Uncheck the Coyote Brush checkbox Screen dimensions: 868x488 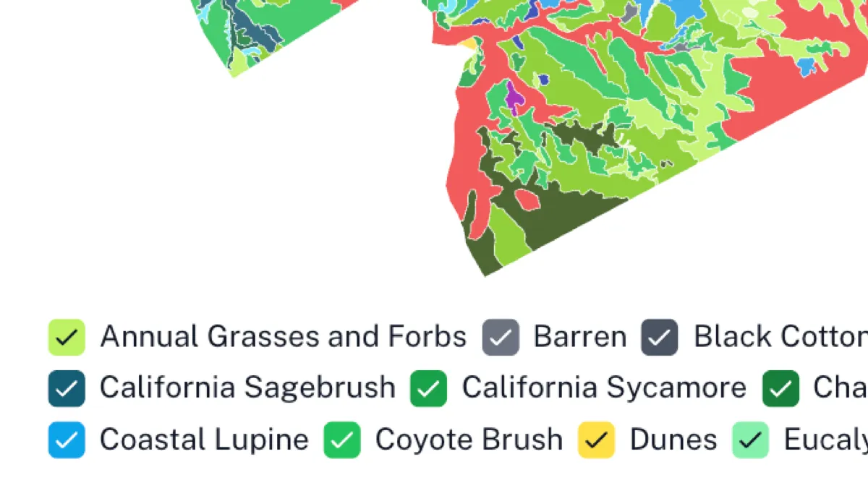(x=342, y=440)
